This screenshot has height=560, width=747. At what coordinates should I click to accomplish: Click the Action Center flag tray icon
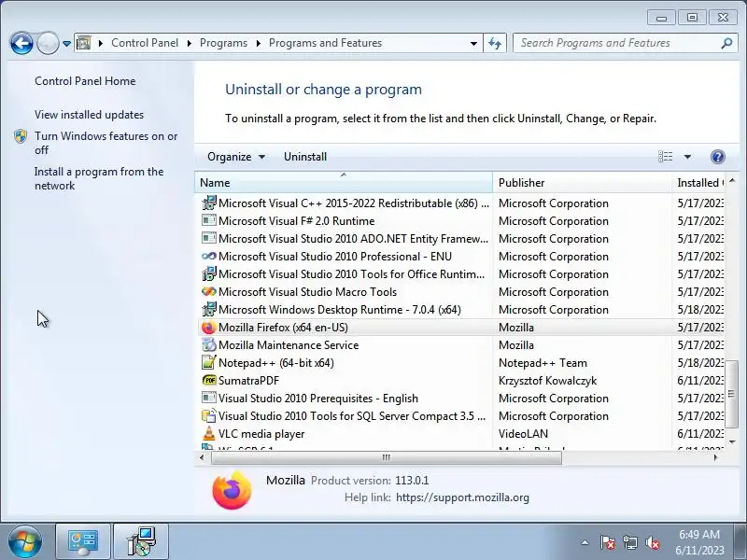point(608,542)
